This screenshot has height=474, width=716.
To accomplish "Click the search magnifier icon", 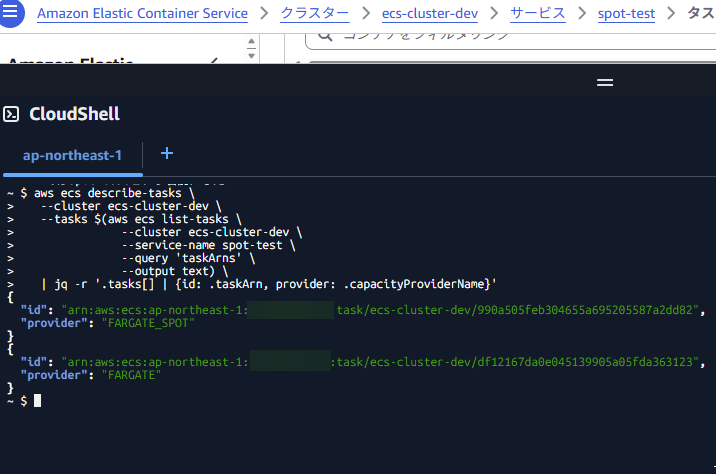I will 325,36.
